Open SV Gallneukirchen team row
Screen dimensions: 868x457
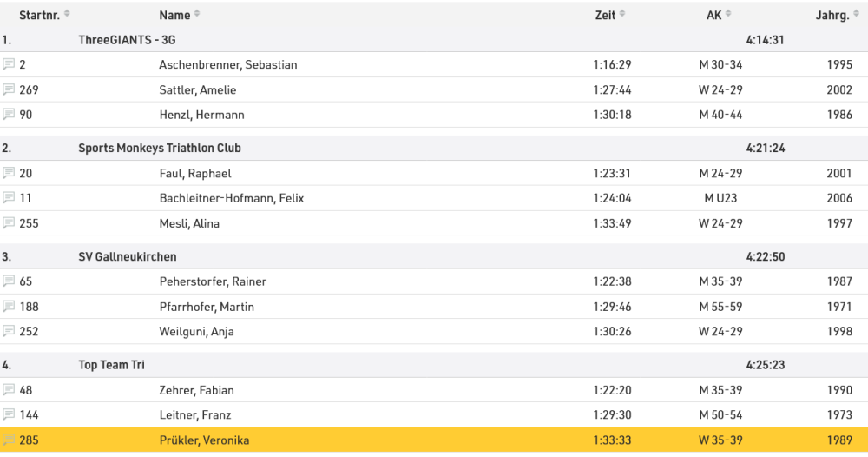pyautogui.click(x=127, y=257)
